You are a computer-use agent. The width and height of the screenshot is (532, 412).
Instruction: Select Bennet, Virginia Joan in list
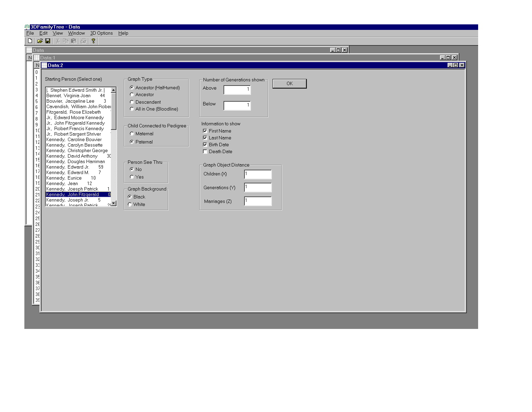78,95
